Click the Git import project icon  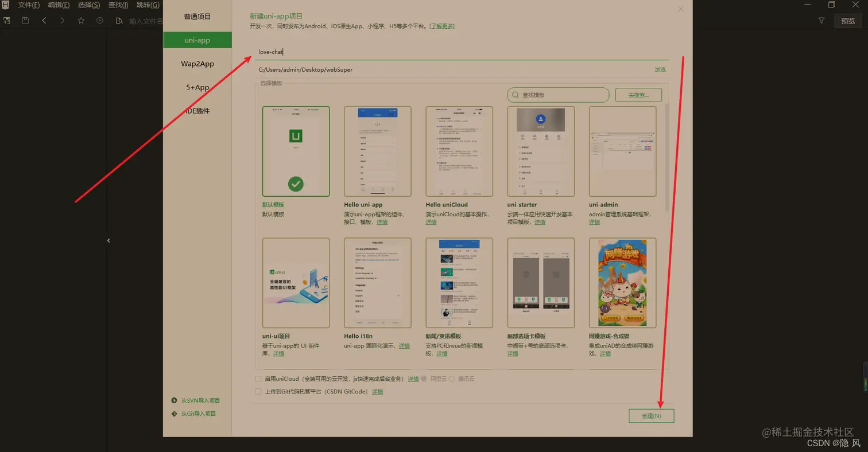click(x=175, y=414)
